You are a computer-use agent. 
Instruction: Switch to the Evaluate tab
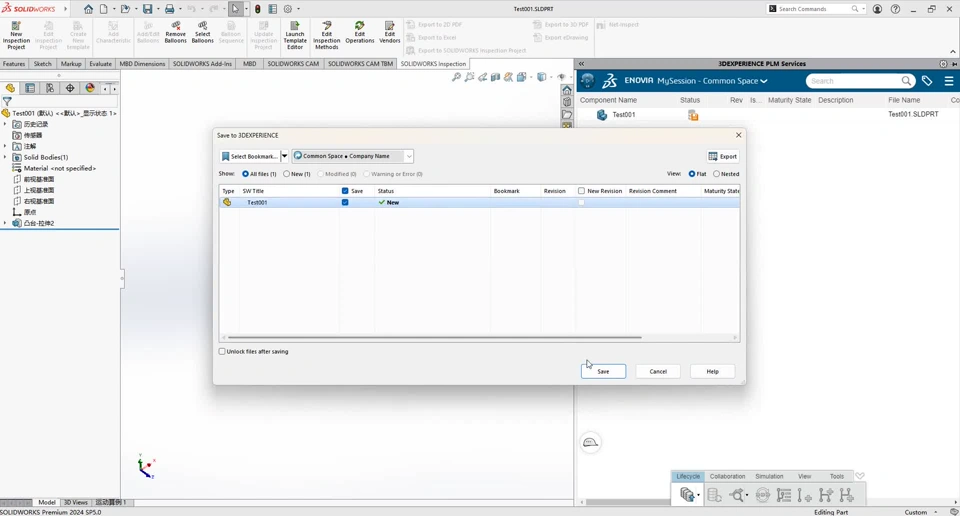click(100, 64)
